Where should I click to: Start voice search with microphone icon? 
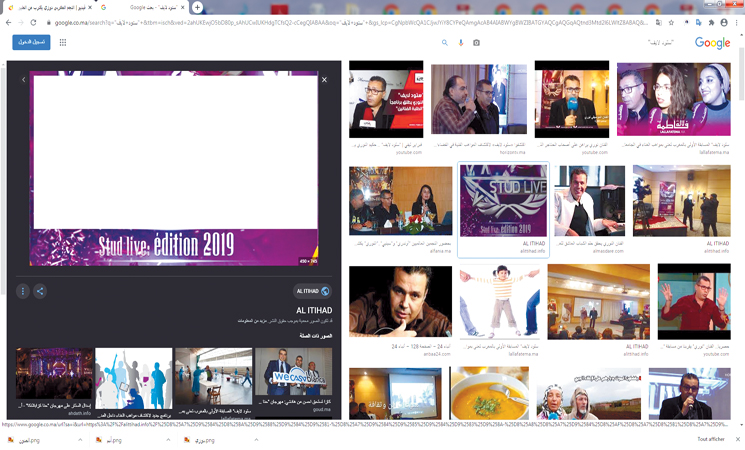coord(460,43)
